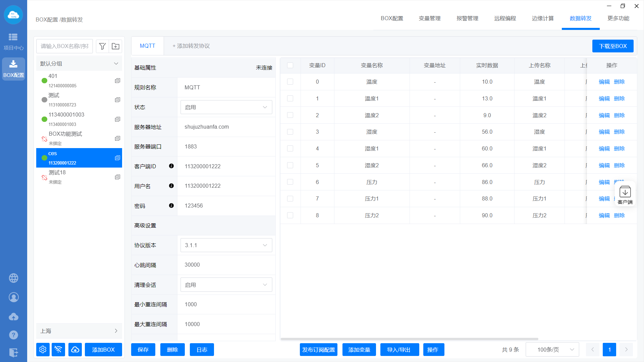Open the 变量管理 tab
Screen dimensions: 644x362
(430, 18)
